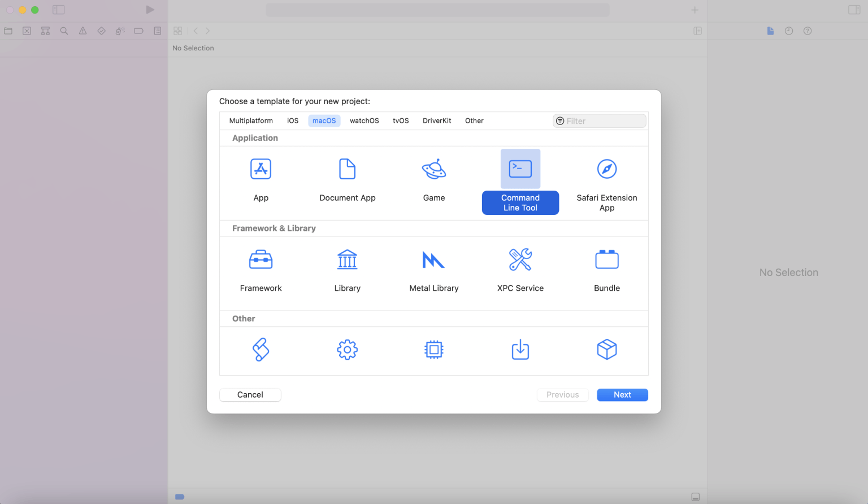Switch to the watchOS tab
Image resolution: width=868 pixels, height=504 pixels.
click(x=364, y=120)
